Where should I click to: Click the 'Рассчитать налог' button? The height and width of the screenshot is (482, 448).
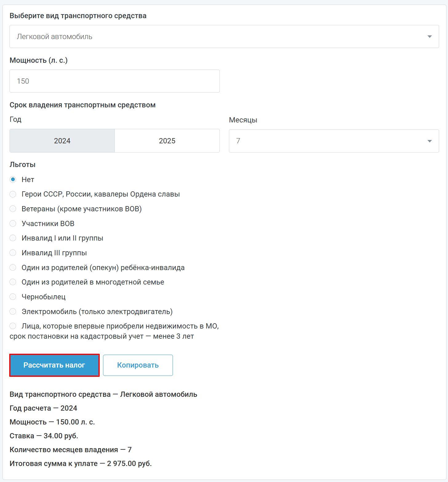[x=54, y=365]
